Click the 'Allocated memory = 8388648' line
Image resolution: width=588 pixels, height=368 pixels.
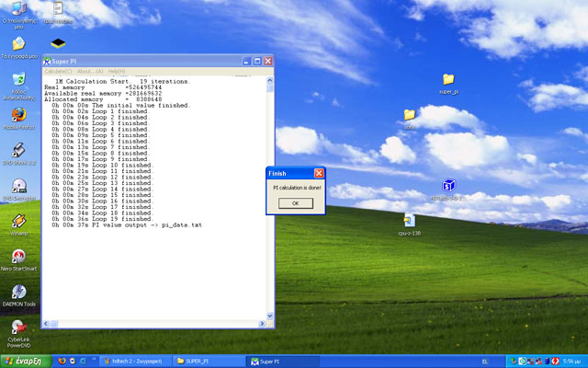click(x=103, y=99)
